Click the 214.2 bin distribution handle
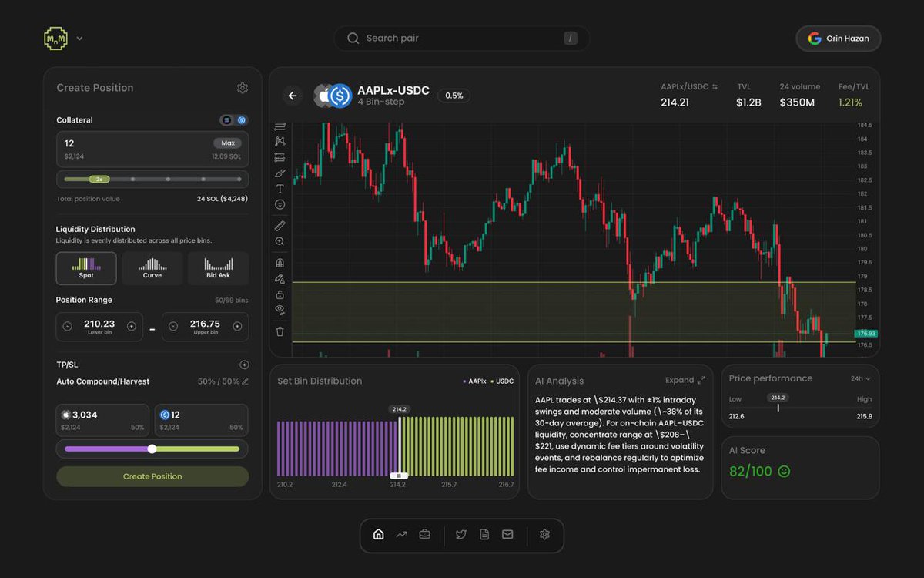Image resolution: width=924 pixels, height=578 pixels. 399,476
